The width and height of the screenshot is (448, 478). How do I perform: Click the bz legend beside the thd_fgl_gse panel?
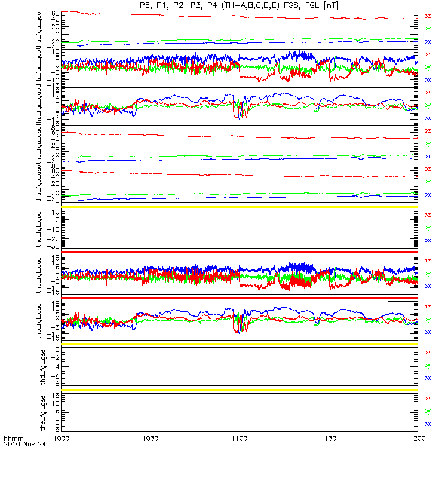pyautogui.click(x=428, y=353)
